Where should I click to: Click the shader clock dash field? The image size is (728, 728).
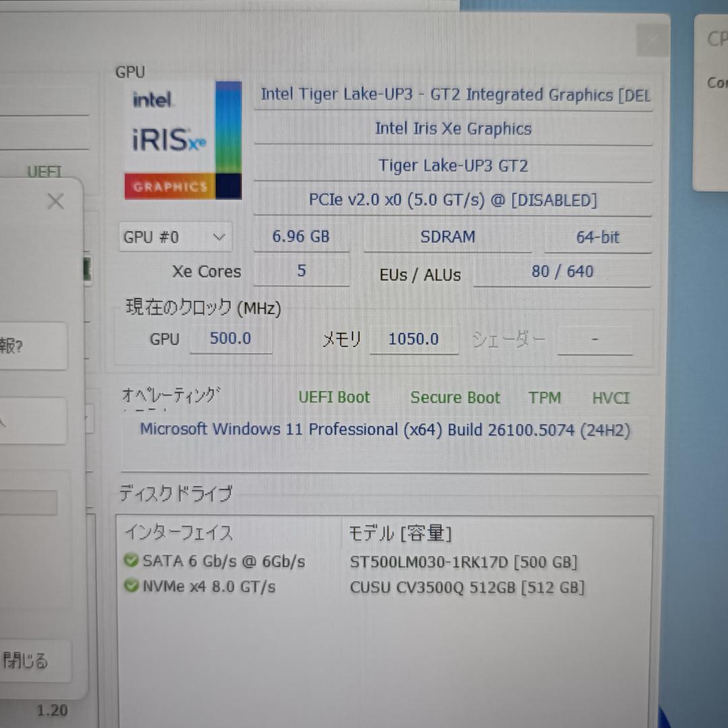[x=595, y=340]
